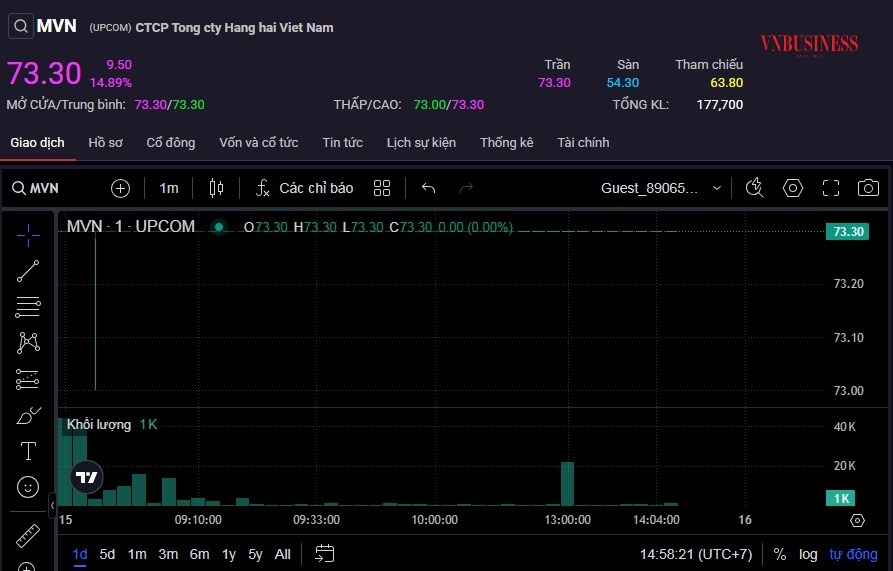Screen dimensions: 893x571
Task: Take a chart snapshot with camera icon
Action: pyautogui.click(x=868, y=188)
